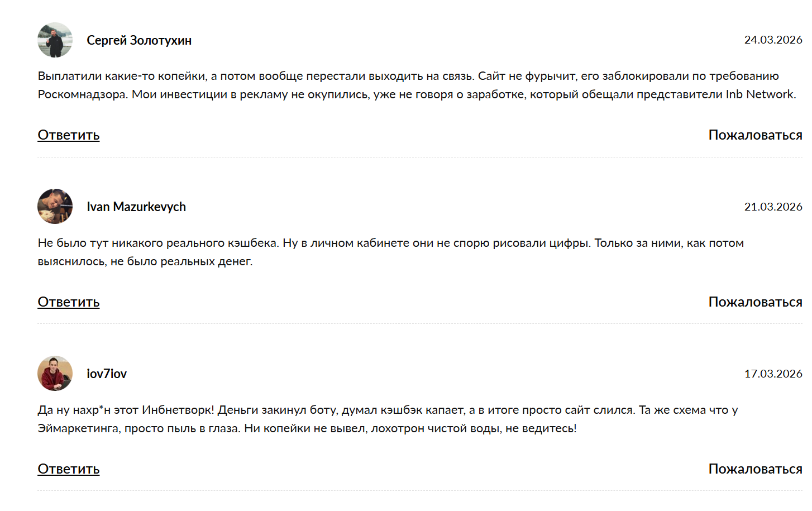This screenshot has height=511, width=812.
Task: Report Сергей Золотухин's review via Пожаловаться
Action: pos(755,135)
